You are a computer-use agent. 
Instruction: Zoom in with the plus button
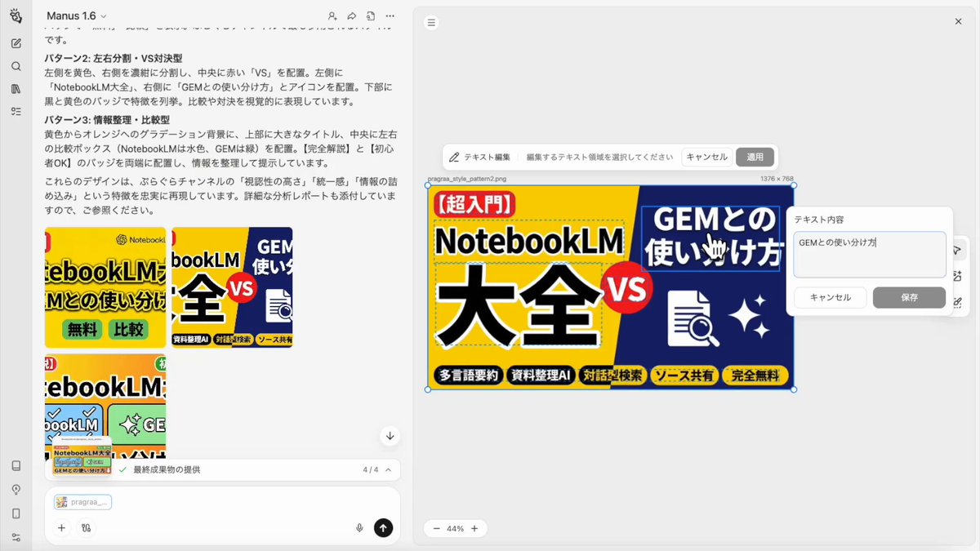pyautogui.click(x=474, y=528)
